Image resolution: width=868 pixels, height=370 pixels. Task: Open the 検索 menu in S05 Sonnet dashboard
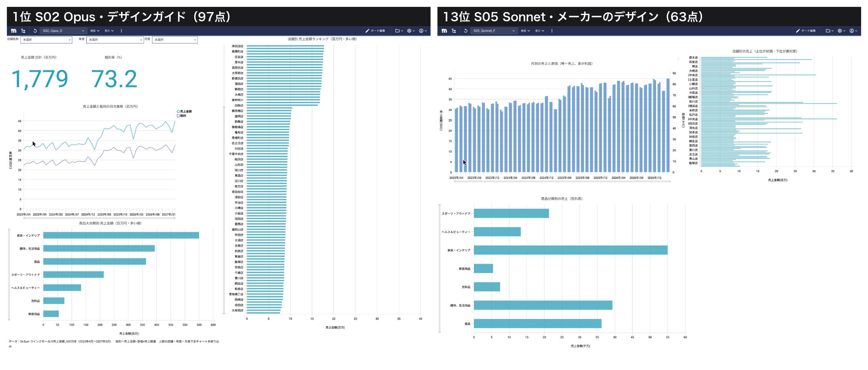point(525,31)
